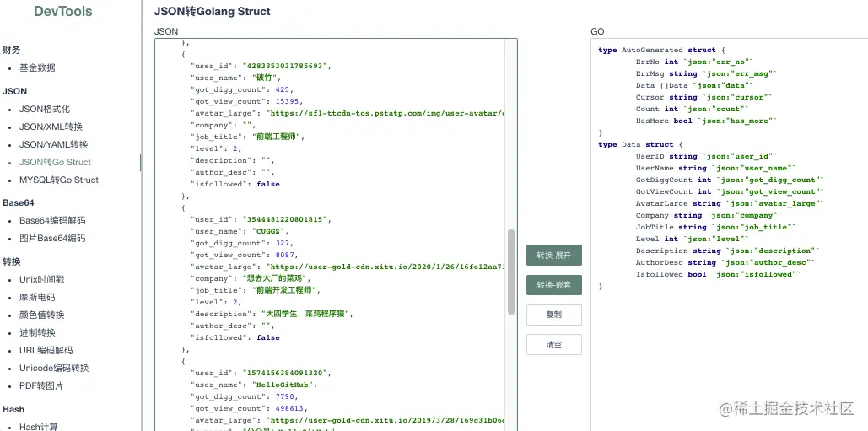This screenshot has height=431, width=868.
Task: Click the 财务 sidebar section heading
Action: point(12,51)
